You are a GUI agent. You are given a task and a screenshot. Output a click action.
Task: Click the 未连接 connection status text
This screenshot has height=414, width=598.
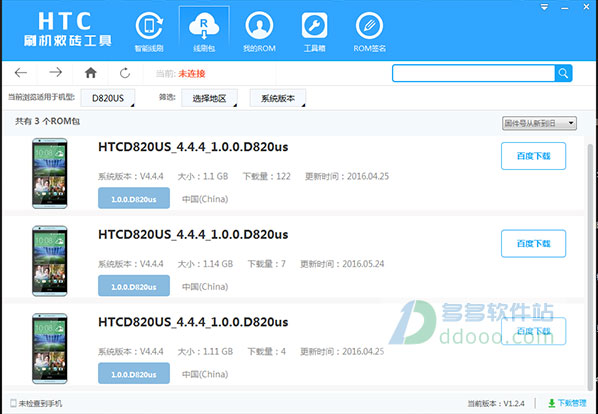pyautogui.click(x=192, y=74)
